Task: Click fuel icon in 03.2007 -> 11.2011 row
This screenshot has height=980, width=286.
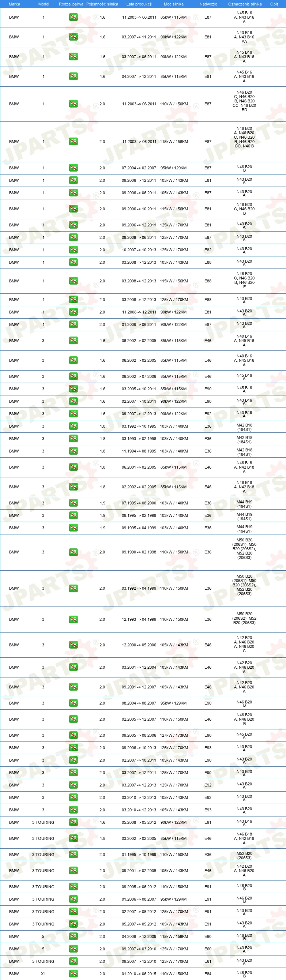Action: [x=74, y=37]
